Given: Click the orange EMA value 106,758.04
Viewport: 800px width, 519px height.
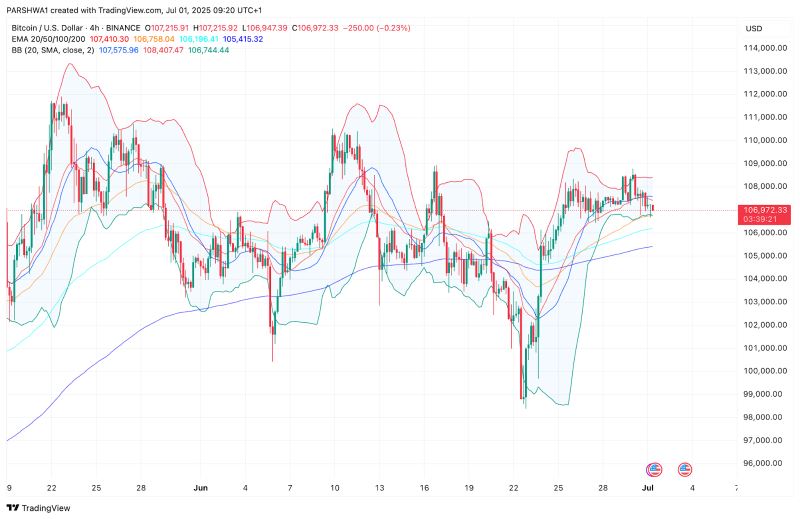Looking at the screenshot, I should [154, 38].
